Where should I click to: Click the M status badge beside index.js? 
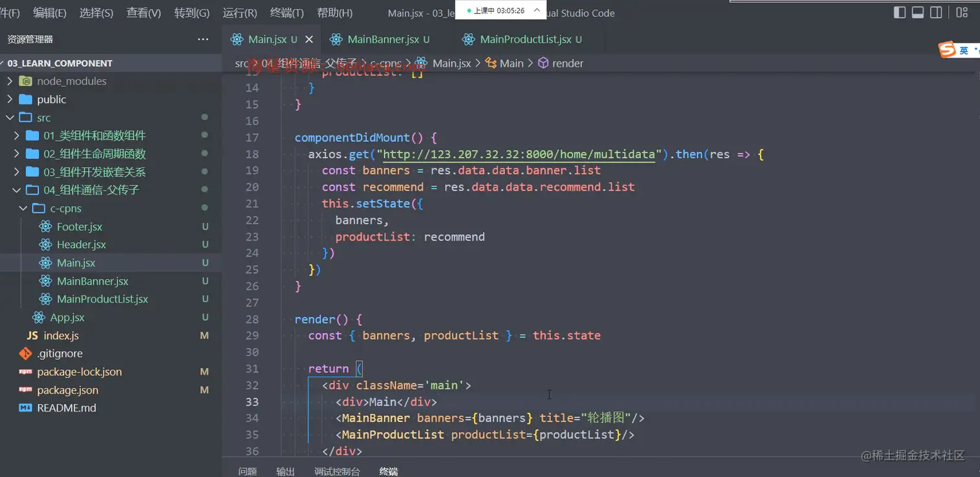(x=205, y=336)
